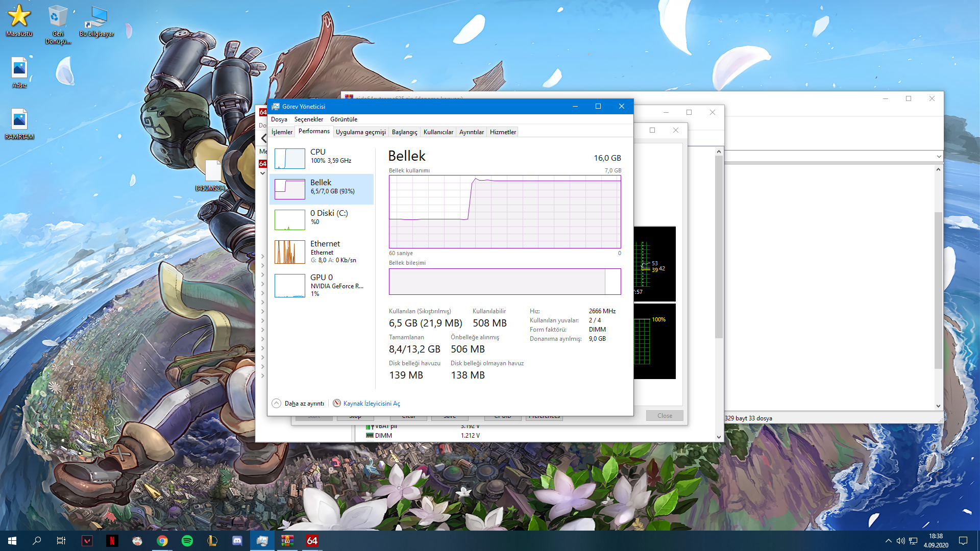The image size is (980, 551).
Task: Open Kaynak İzleyicisini Aç link
Action: 372,404
